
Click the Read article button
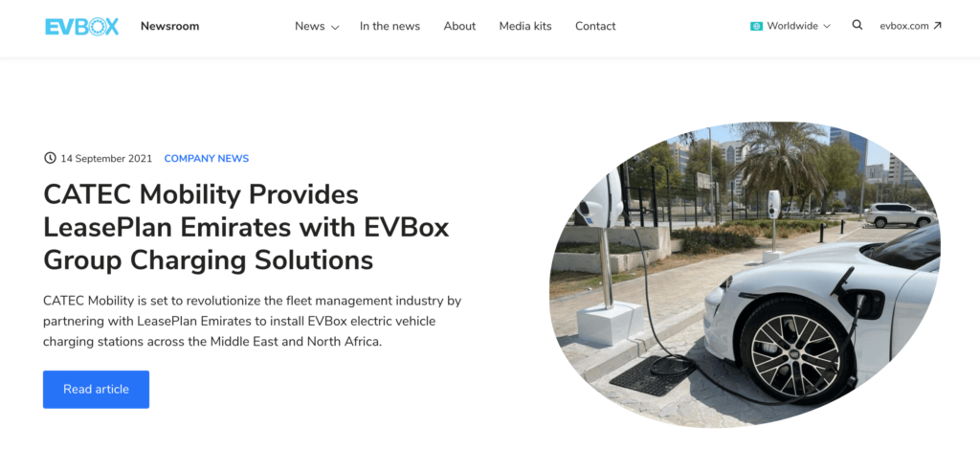97,389
